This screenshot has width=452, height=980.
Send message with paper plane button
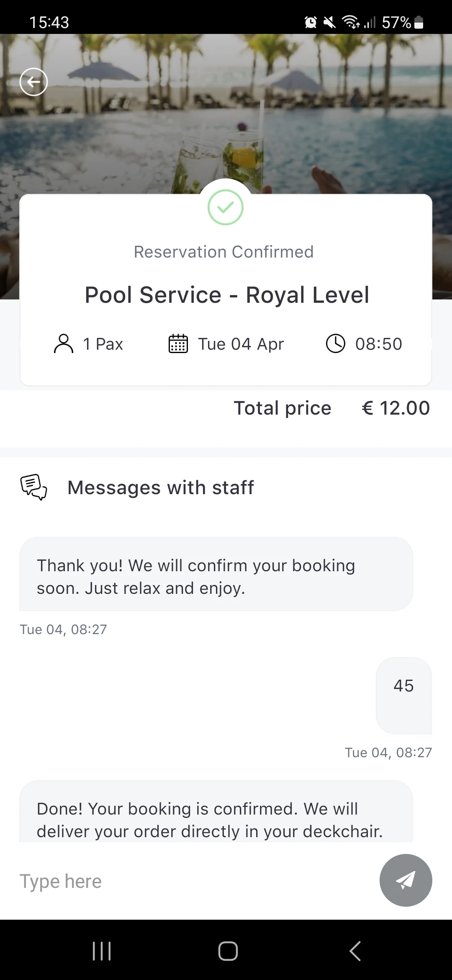[x=406, y=880]
